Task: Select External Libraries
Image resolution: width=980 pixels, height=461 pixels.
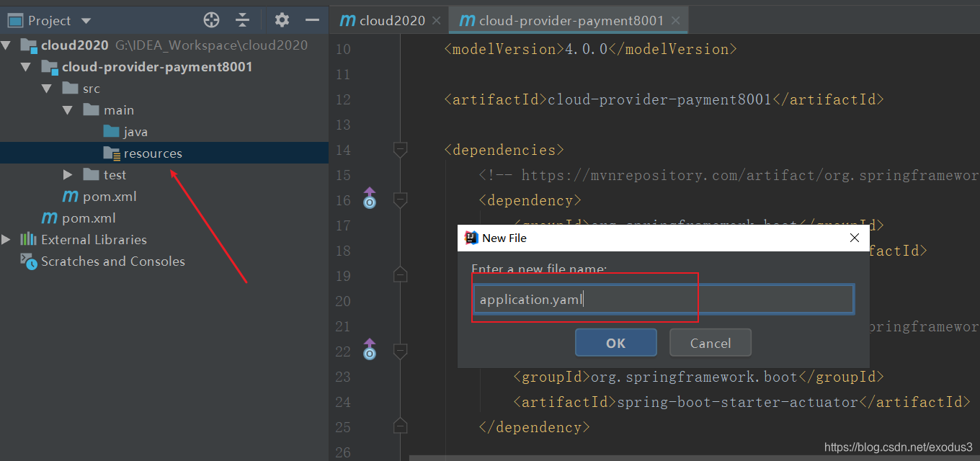Action: [x=94, y=240]
